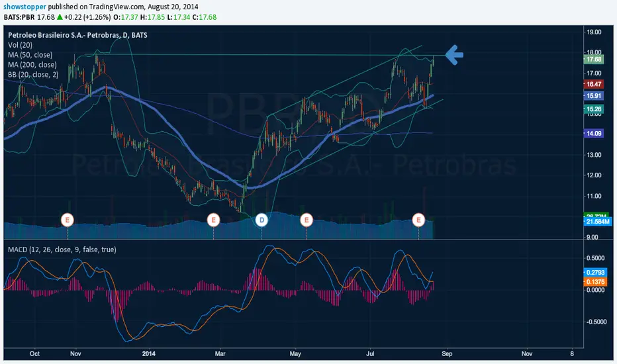Open the showstopper author profile link

(24, 7)
